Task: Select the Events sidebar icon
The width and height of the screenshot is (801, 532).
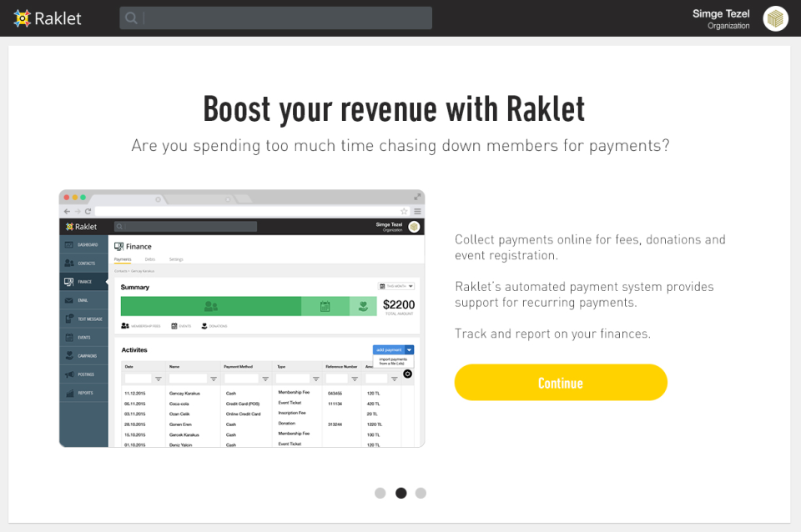Action: pos(68,337)
